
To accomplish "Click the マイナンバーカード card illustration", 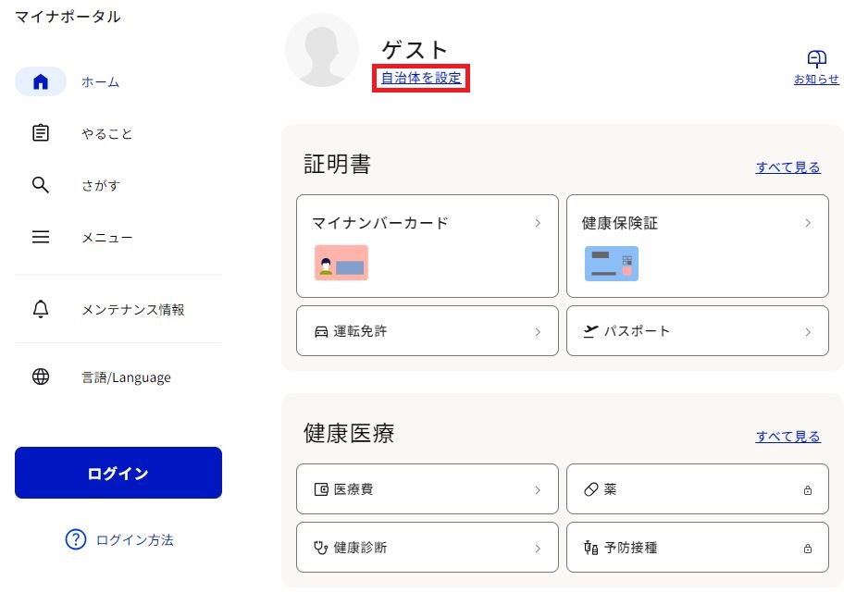I will 341,263.
